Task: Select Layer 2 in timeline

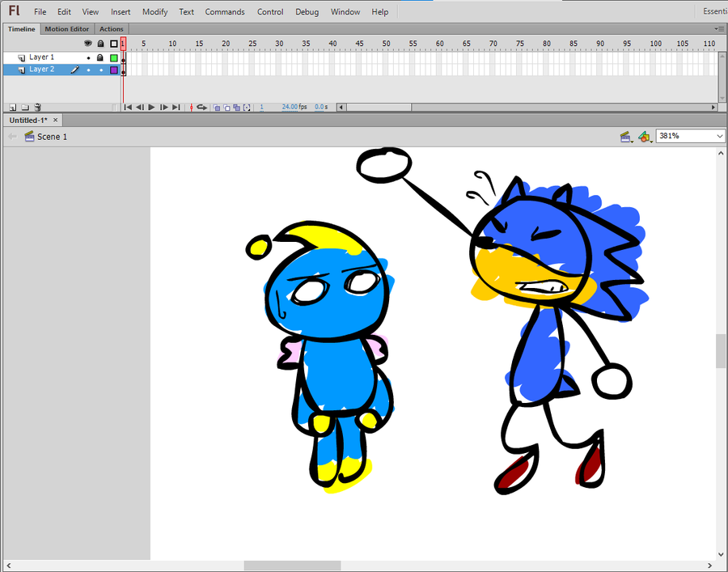Action: (x=42, y=70)
